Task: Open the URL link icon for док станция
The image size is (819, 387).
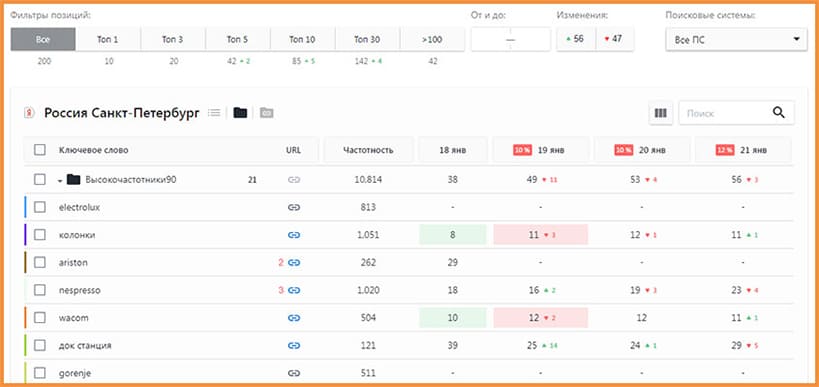Action: click(294, 345)
